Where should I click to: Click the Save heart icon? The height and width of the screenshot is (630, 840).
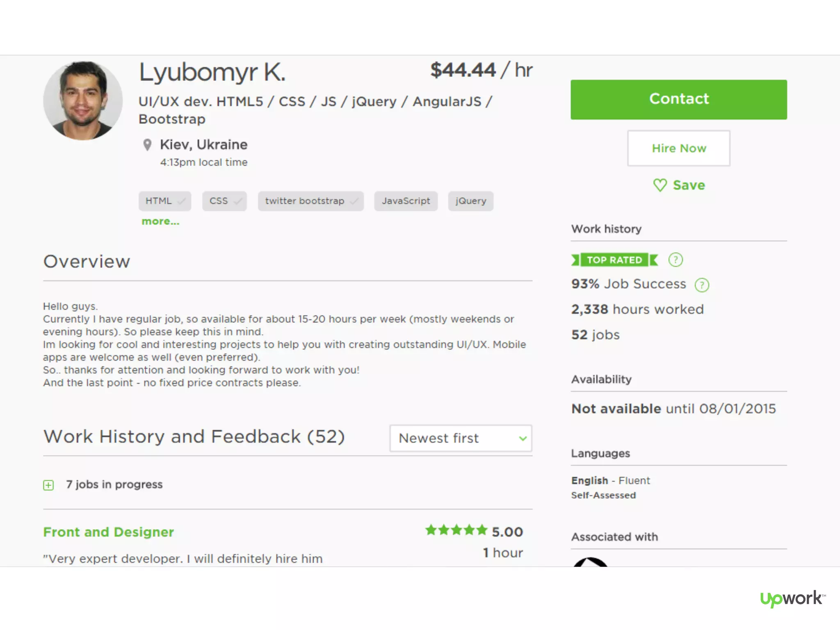660,185
